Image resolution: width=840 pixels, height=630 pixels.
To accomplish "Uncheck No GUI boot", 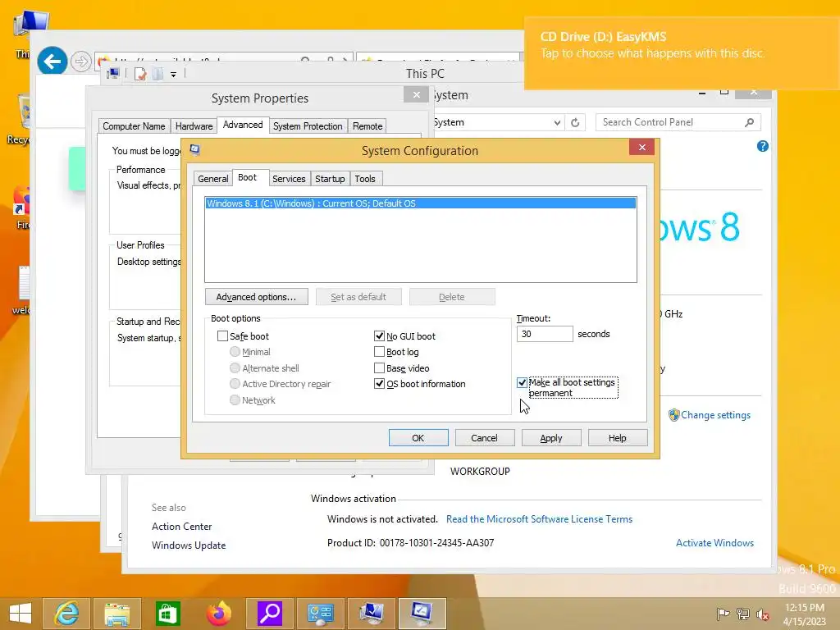I will [x=379, y=336].
